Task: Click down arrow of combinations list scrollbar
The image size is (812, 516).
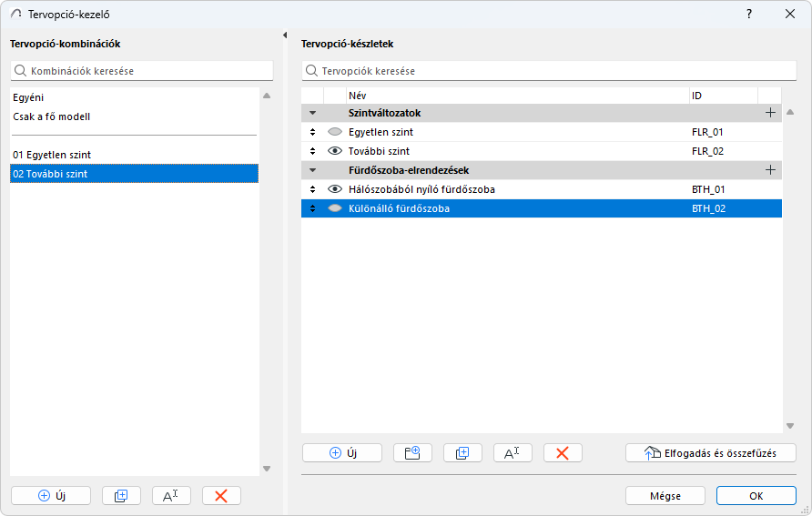Action: point(267,469)
